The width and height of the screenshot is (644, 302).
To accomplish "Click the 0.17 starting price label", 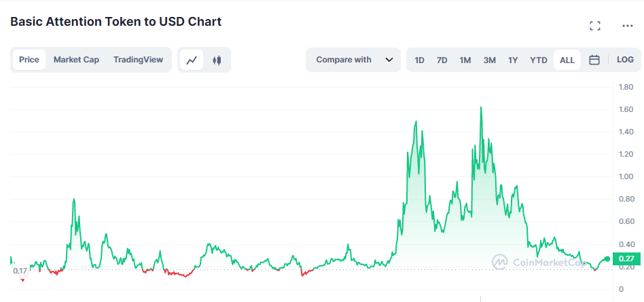I will point(20,271).
